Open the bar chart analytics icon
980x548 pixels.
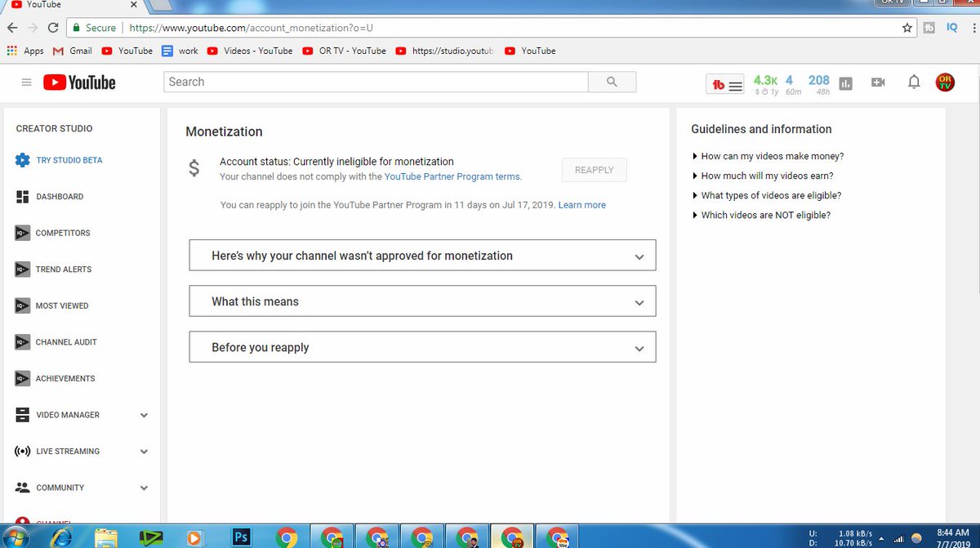[x=845, y=83]
